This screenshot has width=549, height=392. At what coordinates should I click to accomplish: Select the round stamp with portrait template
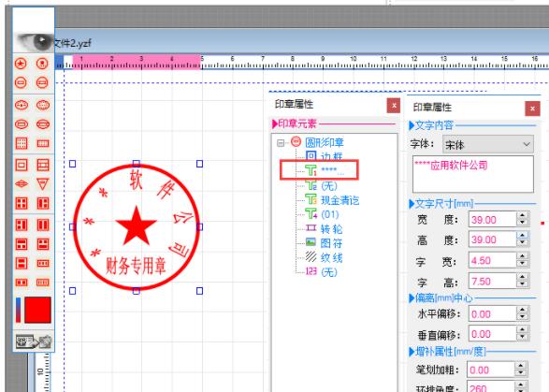pos(43,64)
